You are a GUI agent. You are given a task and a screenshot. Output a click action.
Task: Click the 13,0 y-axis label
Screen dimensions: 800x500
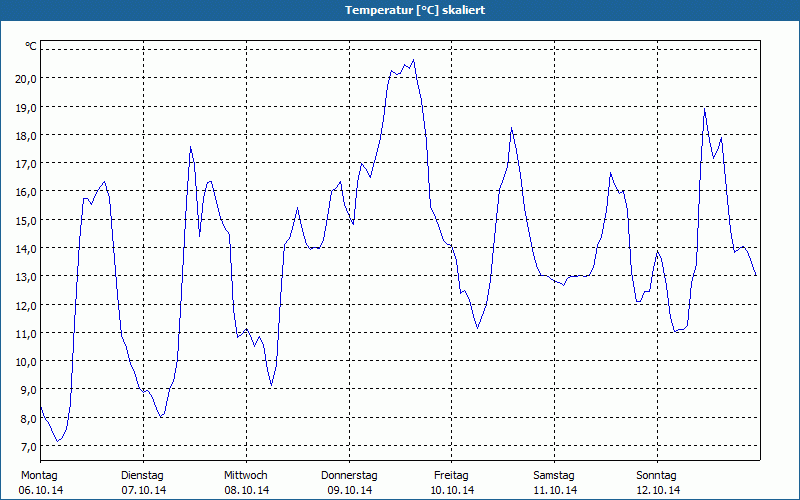(27, 277)
